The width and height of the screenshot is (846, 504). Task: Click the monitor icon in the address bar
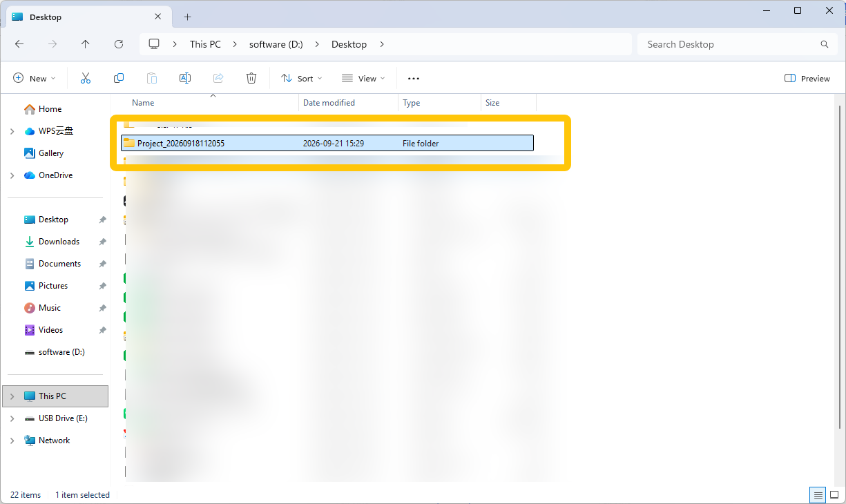click(x=154, y=44)
